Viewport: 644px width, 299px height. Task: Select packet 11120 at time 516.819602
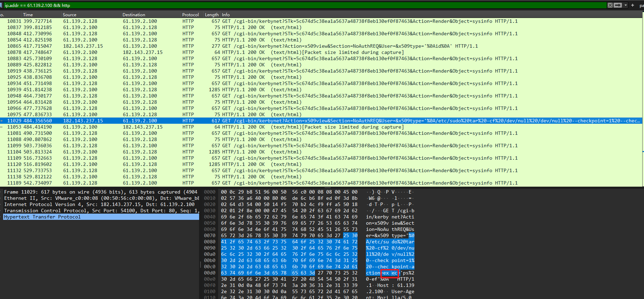point(321,164)
